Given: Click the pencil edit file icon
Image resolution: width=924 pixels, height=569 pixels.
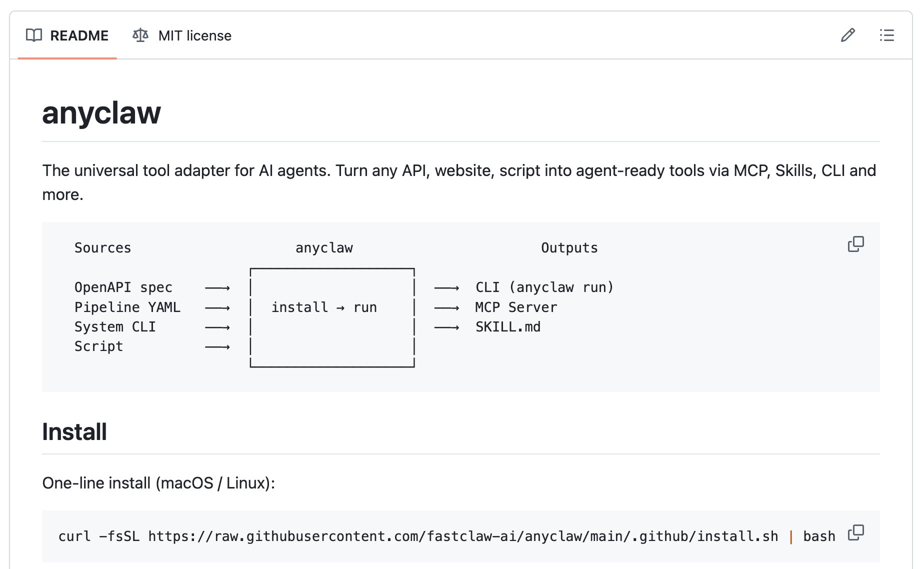Looking at the screenshot, I should coord(847,35).
